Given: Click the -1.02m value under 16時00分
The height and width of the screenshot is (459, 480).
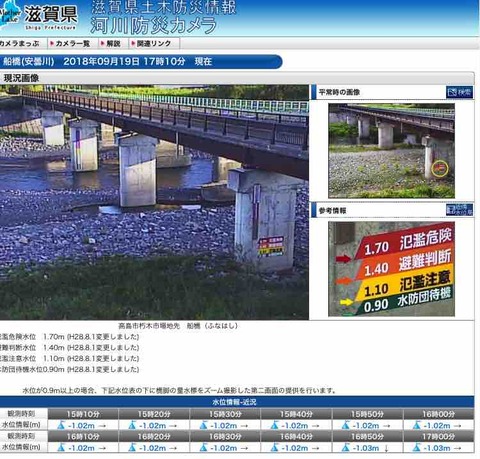Looking at the screenshot, I should [x=437, y=426].
